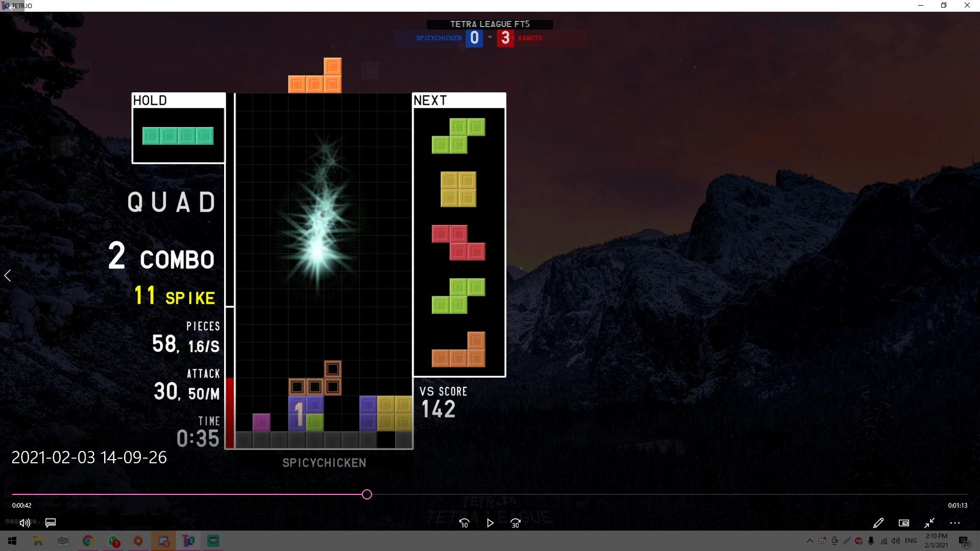
Task: Open the taskbar clock and calendar
Action: (x=936, y=541)
